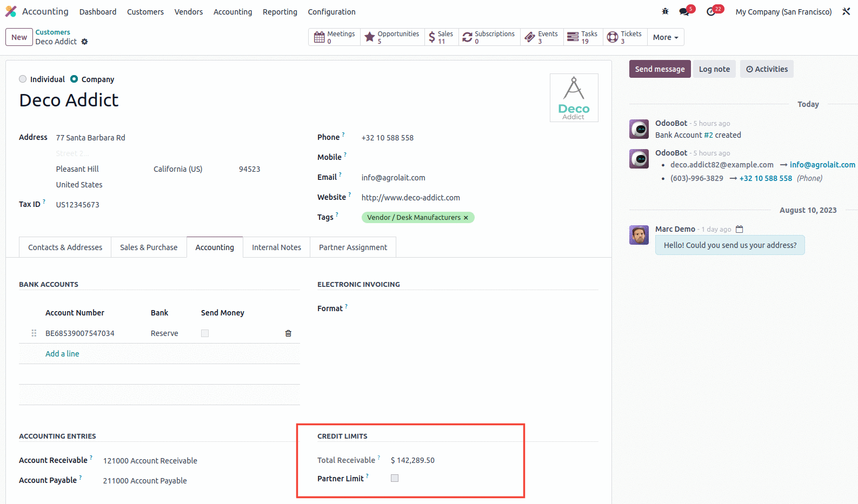
Task: Go to Customers breadcrumb link
Action: pos(53,32)
